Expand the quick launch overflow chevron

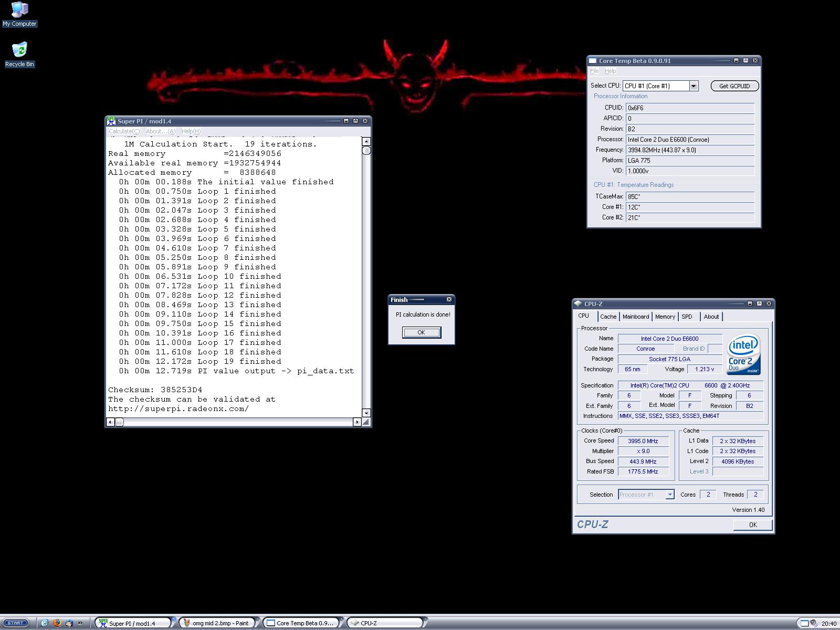click(x=80, y=623)
